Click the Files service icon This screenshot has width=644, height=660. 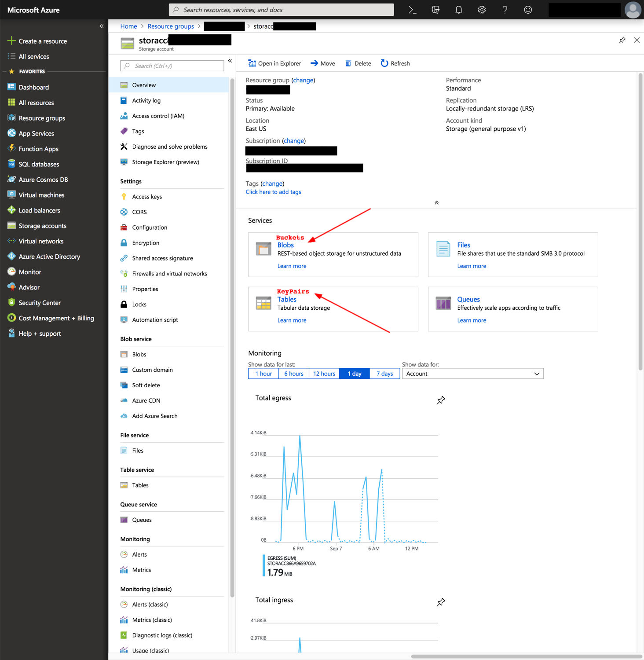(x=443, y=249)
